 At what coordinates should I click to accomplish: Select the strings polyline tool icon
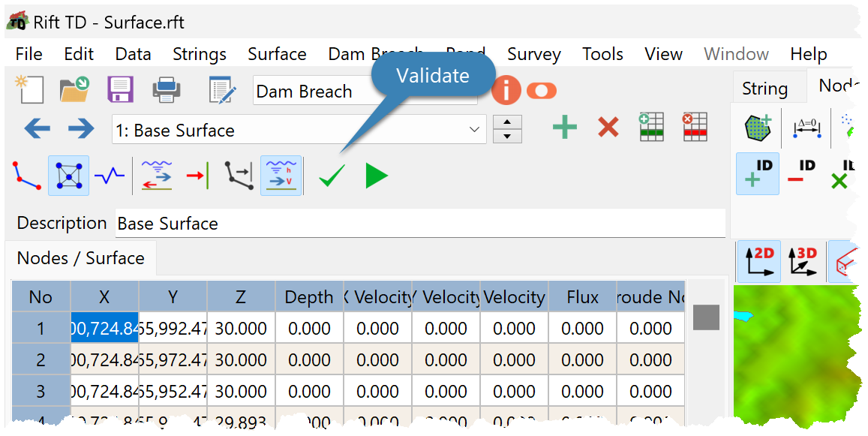point(26,176)
